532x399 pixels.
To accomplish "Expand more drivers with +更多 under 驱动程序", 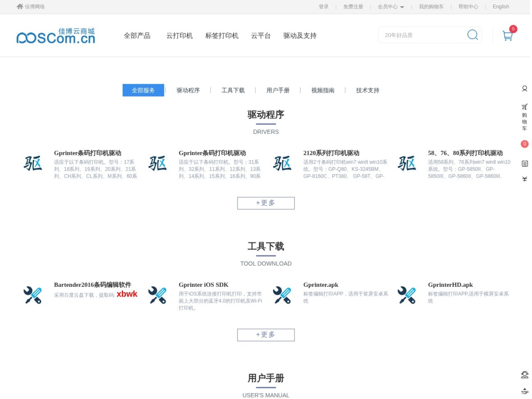I will 266,203.
